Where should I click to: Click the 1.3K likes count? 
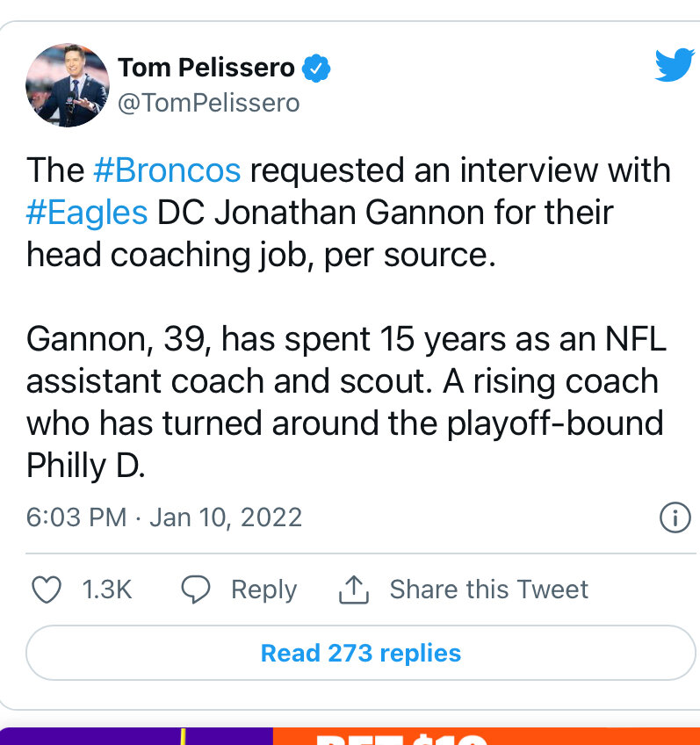107,589
